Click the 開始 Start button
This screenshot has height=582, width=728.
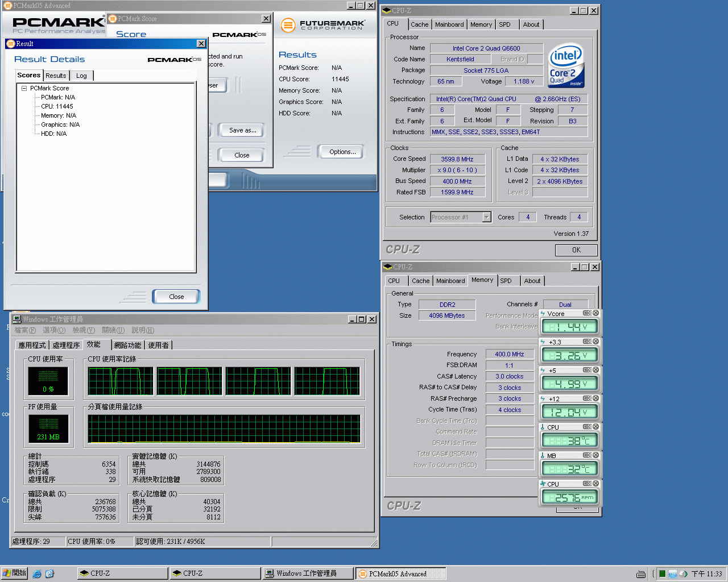tap(14, 573)
